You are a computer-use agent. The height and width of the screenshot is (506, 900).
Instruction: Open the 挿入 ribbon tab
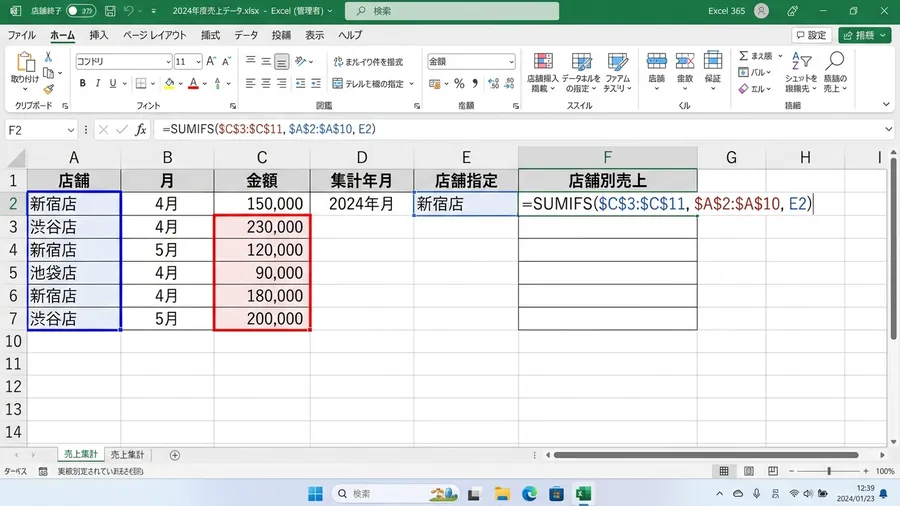click(x=99, y=35)
